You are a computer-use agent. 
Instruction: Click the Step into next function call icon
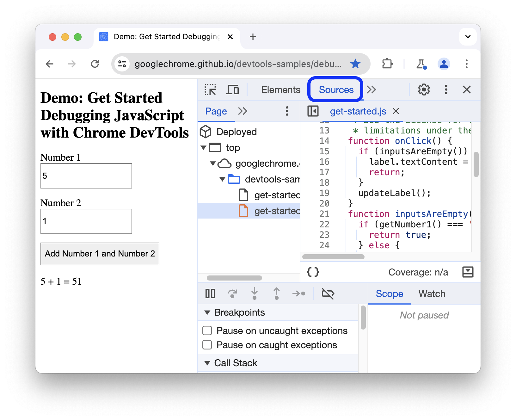click(255, 293)
